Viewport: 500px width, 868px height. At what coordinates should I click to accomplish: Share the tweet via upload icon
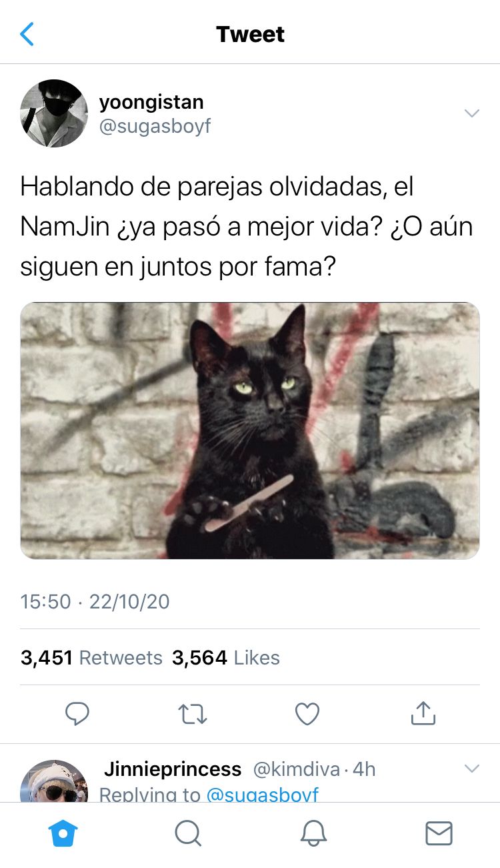pyautogui.click(x=423, y=713)
